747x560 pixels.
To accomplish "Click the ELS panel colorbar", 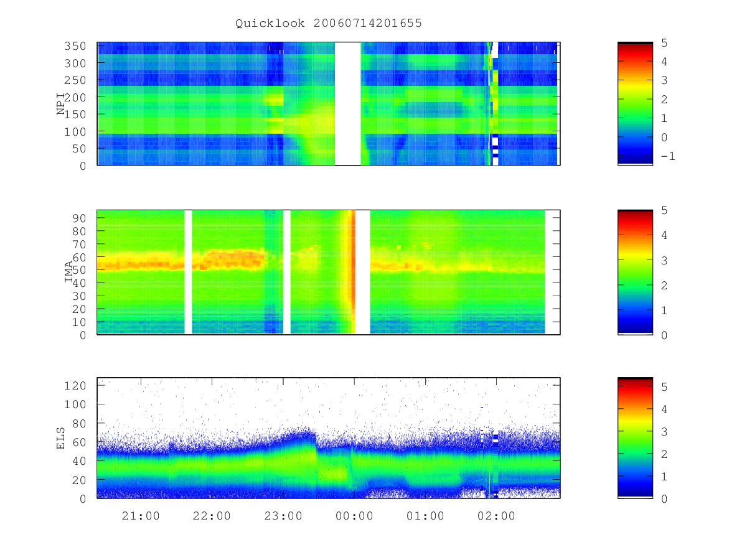I will click(635, 438).
